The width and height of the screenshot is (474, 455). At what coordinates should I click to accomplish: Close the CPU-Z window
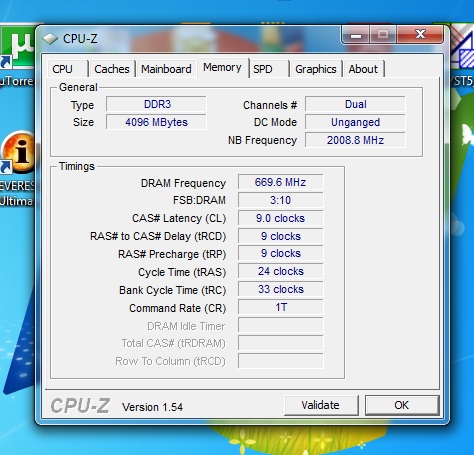click(420, 34)
